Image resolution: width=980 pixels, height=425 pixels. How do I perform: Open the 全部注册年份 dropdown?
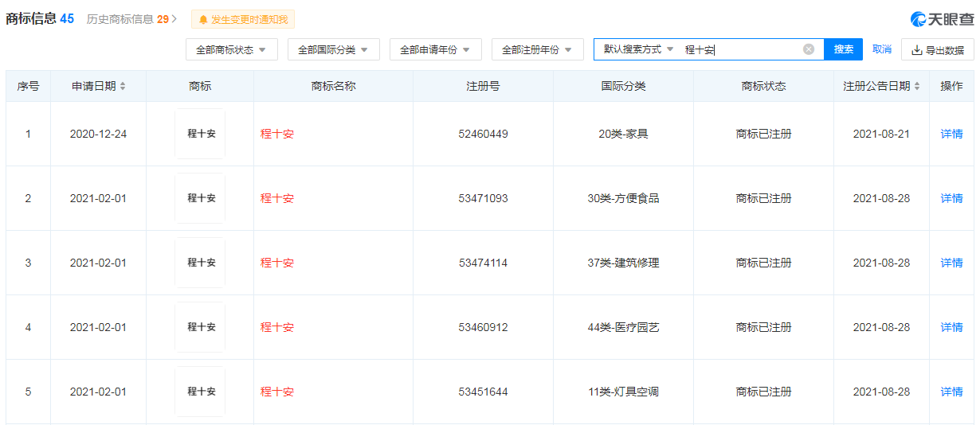point(537,49)
